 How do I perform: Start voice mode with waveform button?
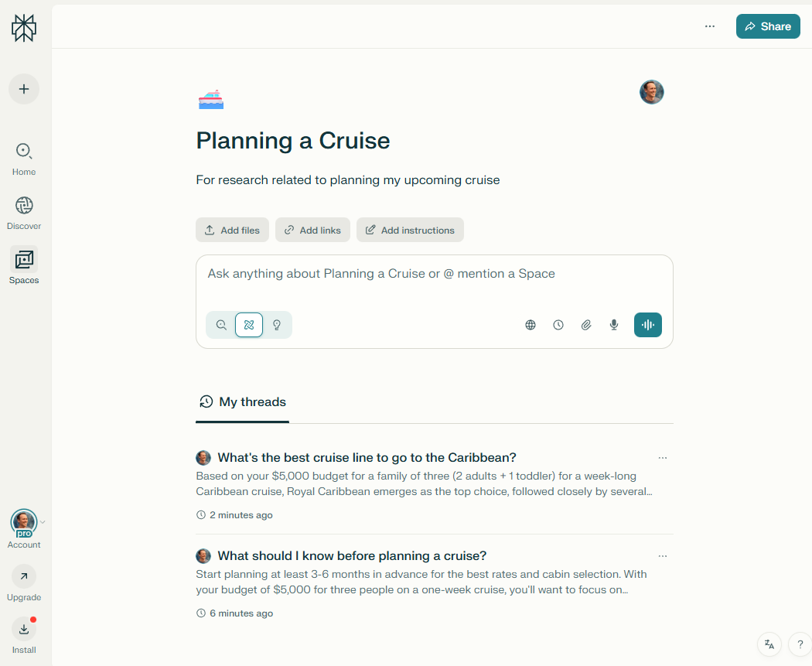click(648, 325)
